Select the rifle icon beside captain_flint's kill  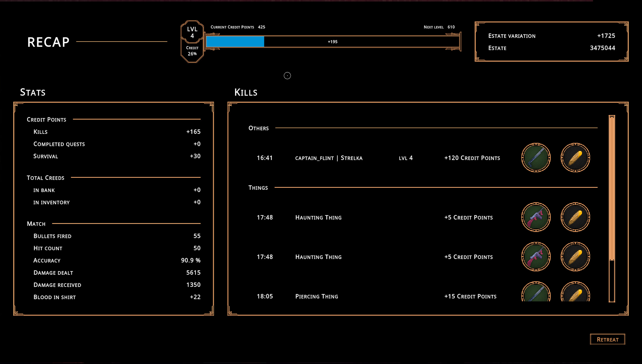(536, 158)
